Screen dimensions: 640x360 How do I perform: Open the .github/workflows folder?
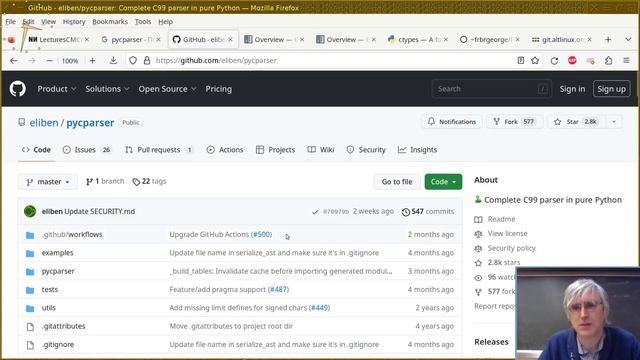[x=72, y=234]
